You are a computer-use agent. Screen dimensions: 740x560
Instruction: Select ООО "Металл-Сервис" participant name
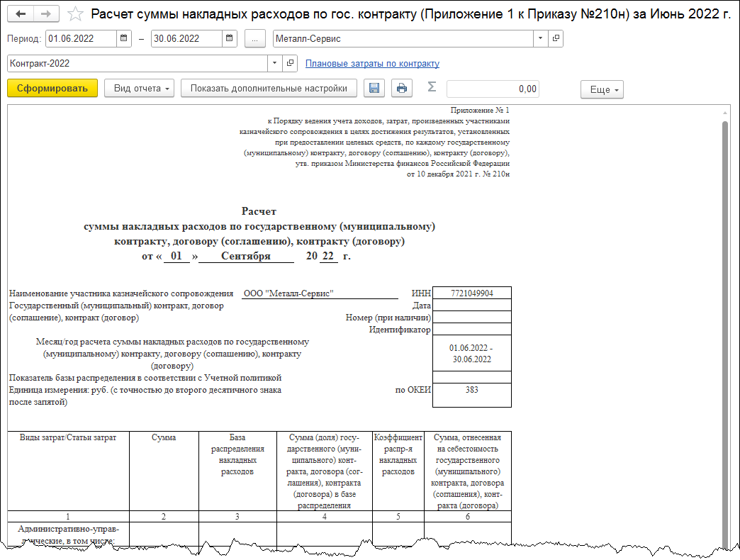point(320,293)
